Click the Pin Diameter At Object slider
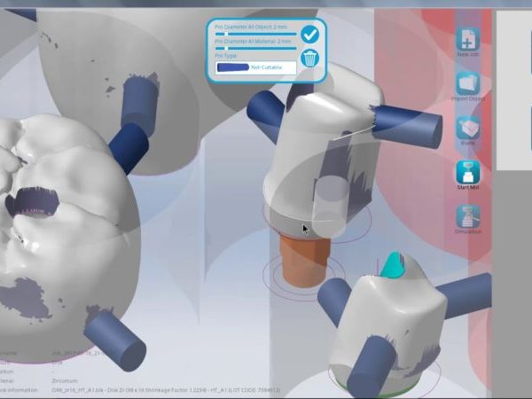 pos(255,34)
